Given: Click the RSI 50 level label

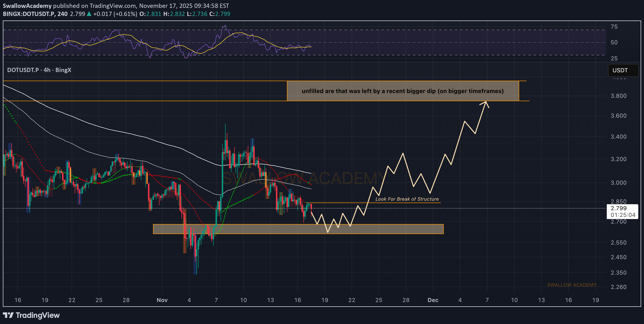Looking at the screenshot, I should 614,42.
